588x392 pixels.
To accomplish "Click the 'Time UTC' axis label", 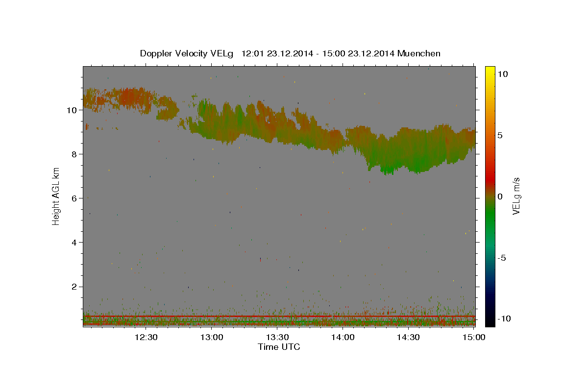I will [x=279, y=347].
